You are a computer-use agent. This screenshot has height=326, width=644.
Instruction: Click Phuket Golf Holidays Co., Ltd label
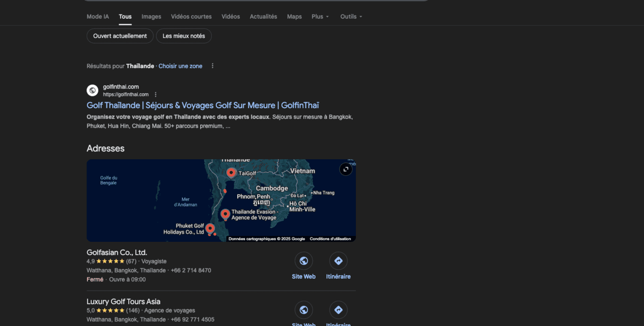pos(184,229)
